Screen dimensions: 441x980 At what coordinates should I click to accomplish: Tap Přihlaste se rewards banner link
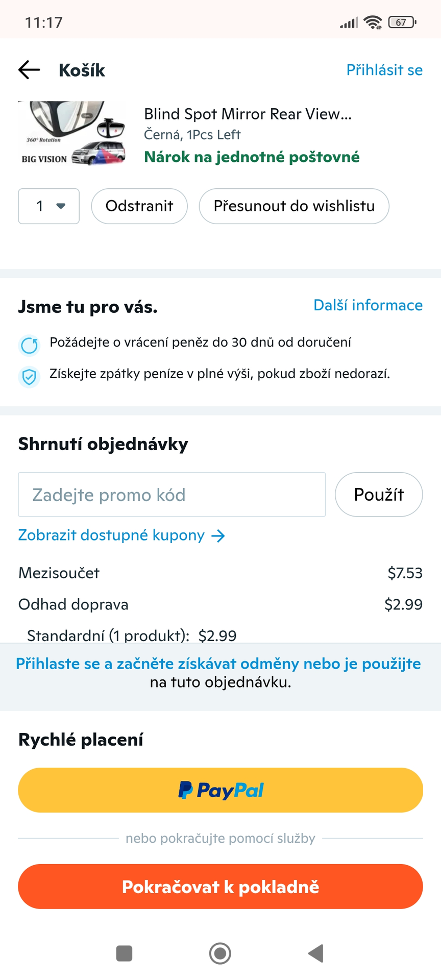218,664
